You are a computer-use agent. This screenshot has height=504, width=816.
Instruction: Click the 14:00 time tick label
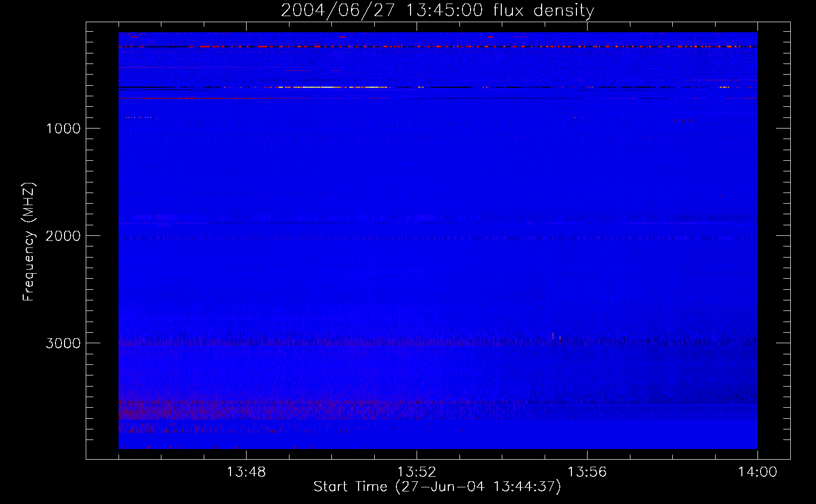(757, 472)
